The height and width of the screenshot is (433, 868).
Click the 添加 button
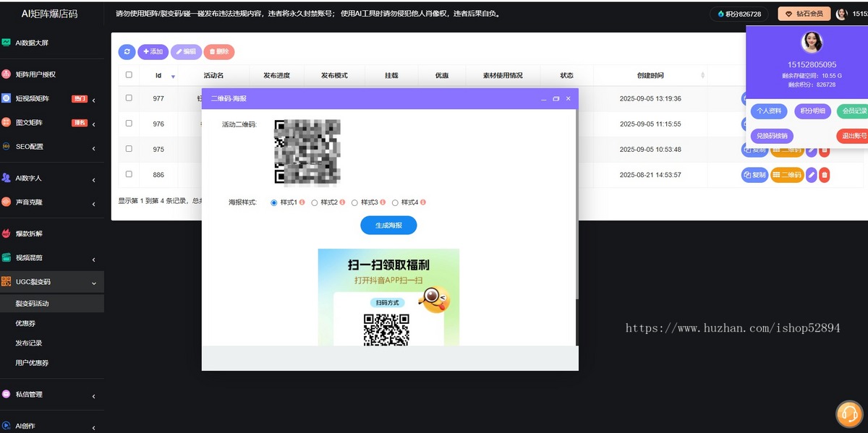coord(153,52)
